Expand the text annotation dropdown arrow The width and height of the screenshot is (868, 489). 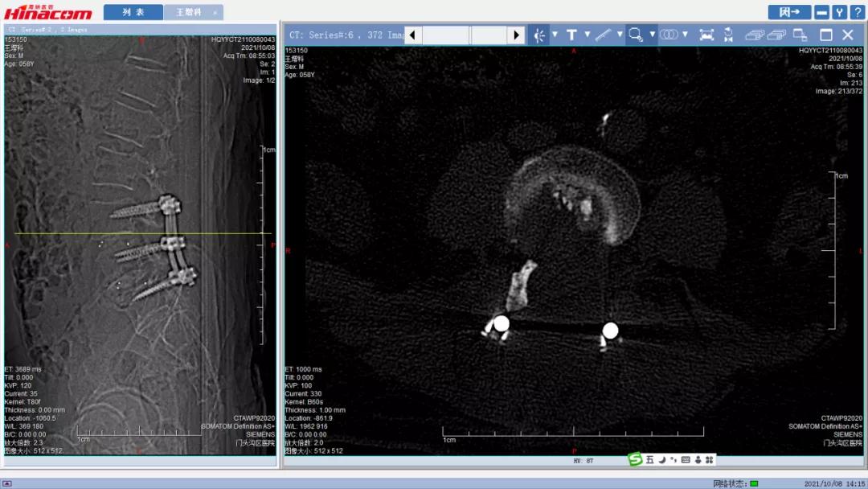click(588, 35)
